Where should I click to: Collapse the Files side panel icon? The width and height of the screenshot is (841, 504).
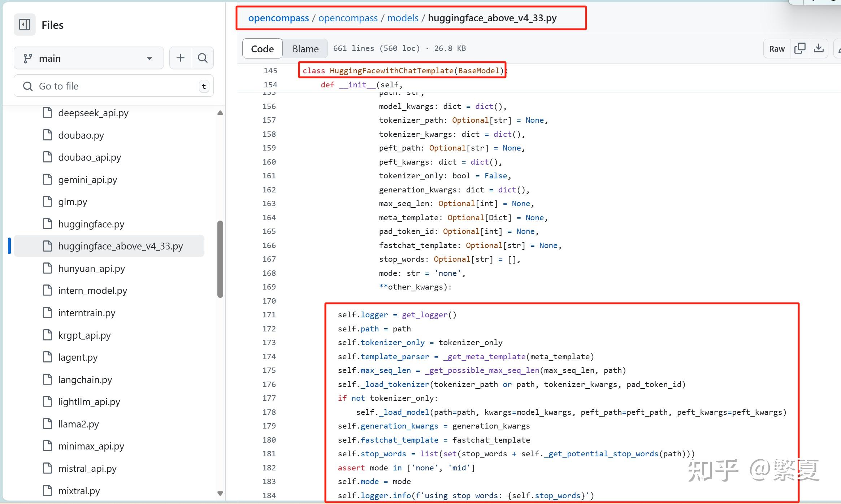(x=25, y=25)
